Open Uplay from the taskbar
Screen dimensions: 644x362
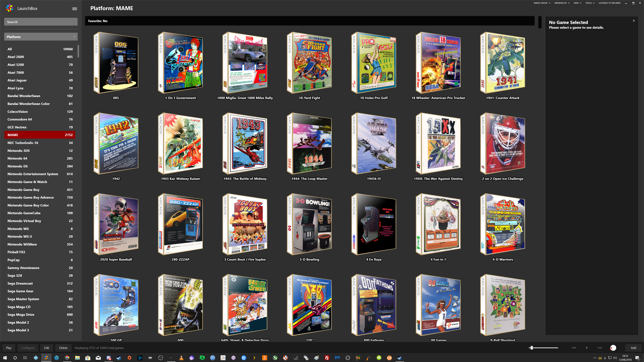(244, 358)
